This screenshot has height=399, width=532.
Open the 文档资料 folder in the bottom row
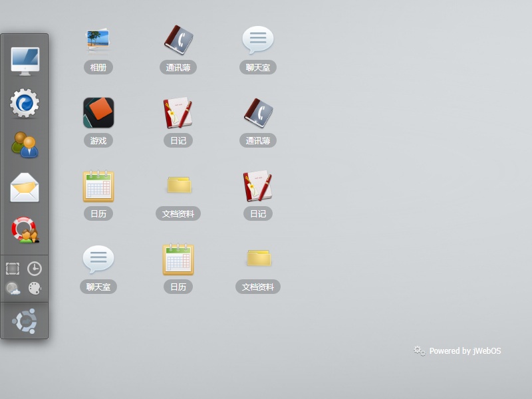pos(258,259)
